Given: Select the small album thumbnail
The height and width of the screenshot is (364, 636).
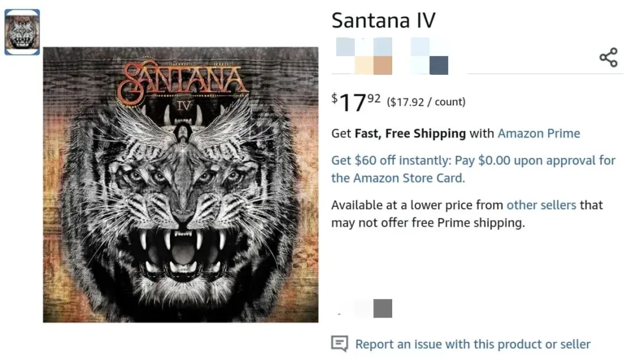Looking at the screenshot, I should click(22, 32).
